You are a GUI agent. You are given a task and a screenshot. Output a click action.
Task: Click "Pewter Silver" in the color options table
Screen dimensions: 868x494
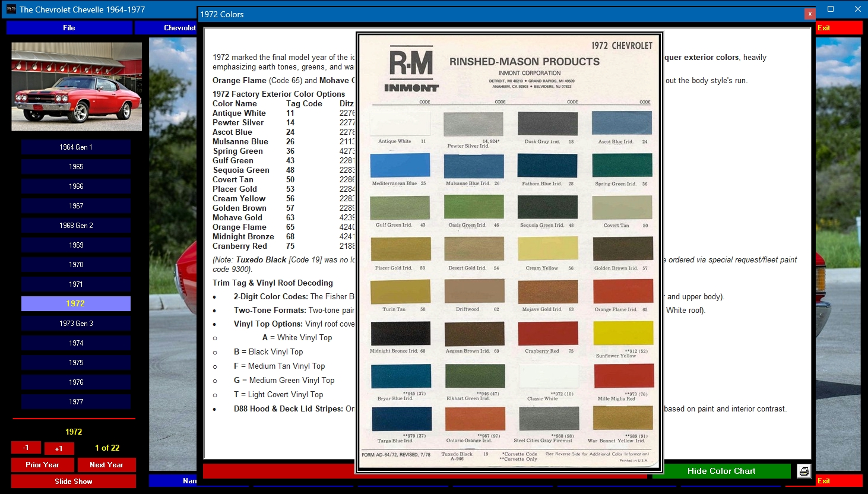(x=238, y=123)
